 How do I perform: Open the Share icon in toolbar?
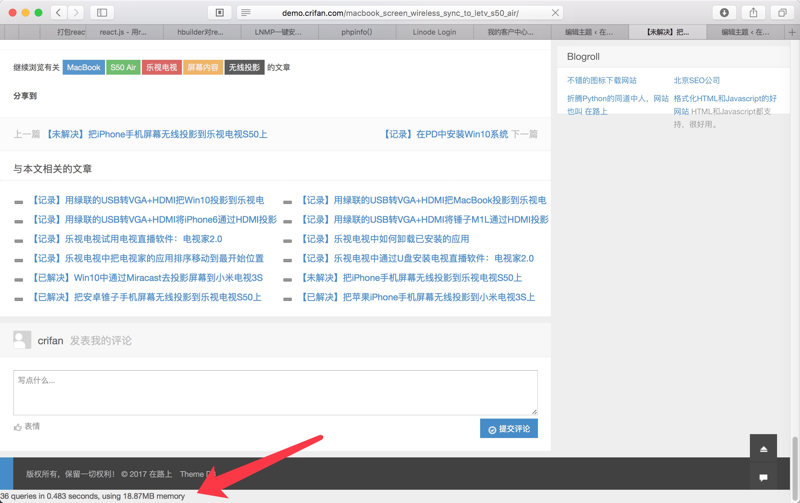753,13
